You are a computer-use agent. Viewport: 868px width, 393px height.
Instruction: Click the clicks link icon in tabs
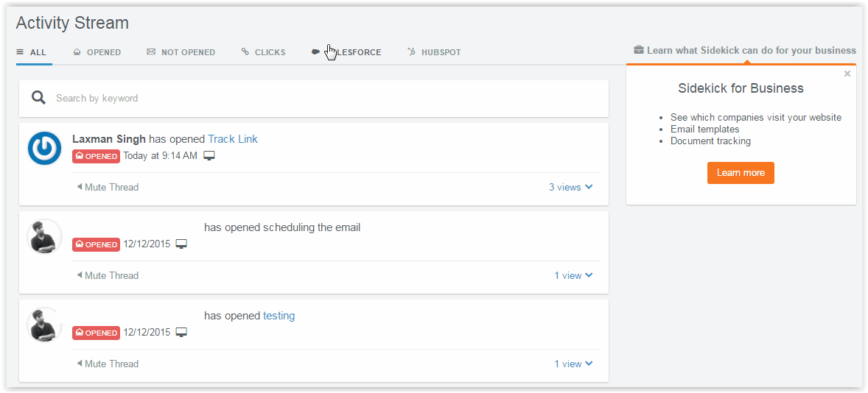pyautogui.click(x=245, y=52)
